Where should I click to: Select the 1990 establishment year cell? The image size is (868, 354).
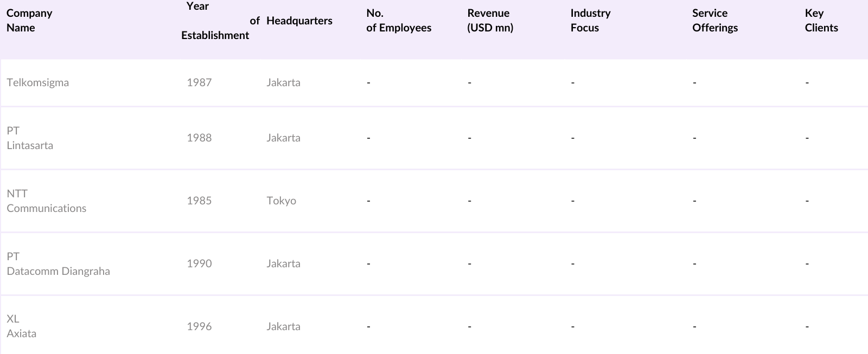(199, 263)
